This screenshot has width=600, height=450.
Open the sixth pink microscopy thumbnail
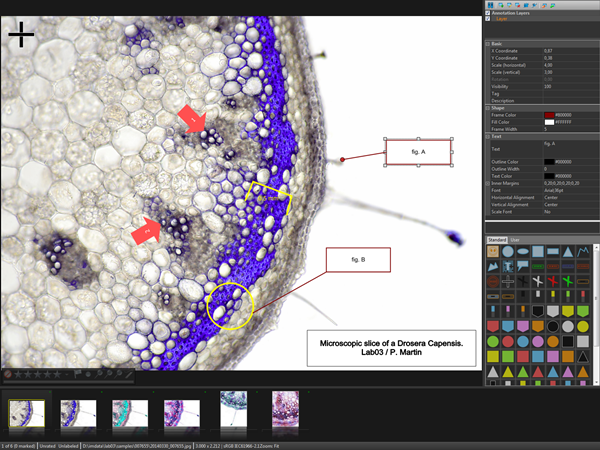286,408
